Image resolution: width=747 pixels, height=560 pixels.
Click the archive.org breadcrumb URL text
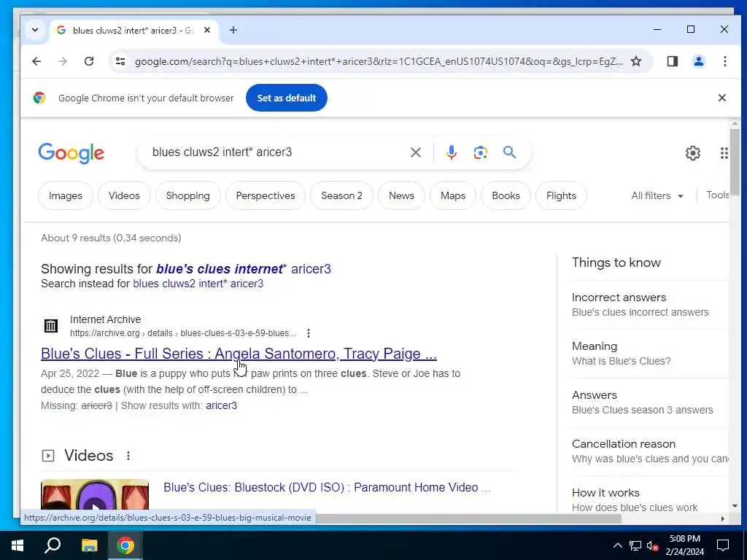click(x=183, y=333)
